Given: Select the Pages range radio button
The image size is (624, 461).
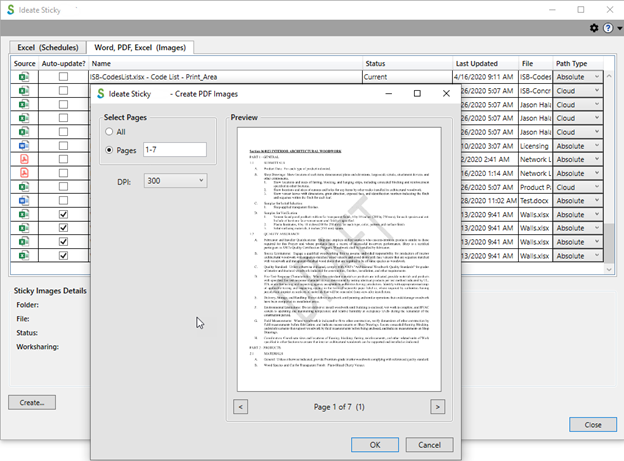Looking at the screenshot, I should coord(109,150).
